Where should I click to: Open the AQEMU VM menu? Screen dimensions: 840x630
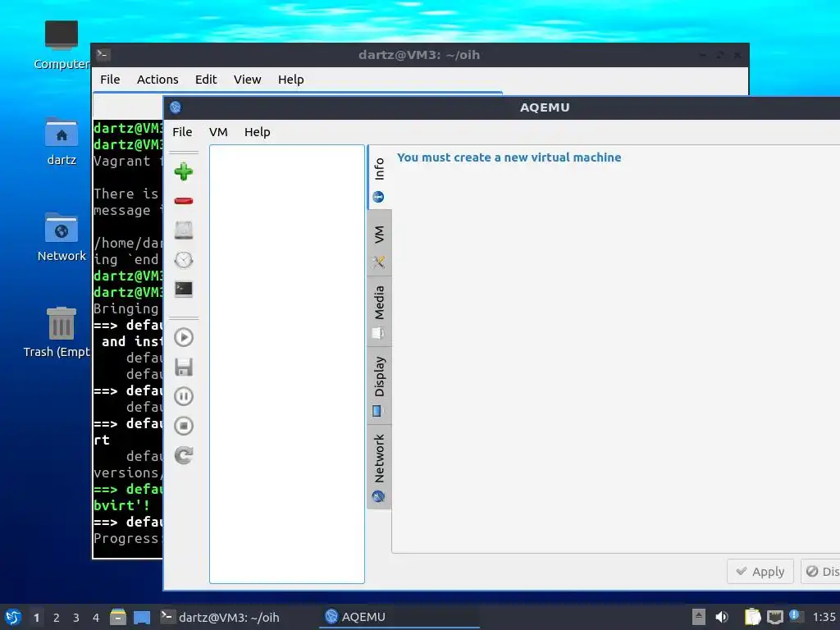218,132
